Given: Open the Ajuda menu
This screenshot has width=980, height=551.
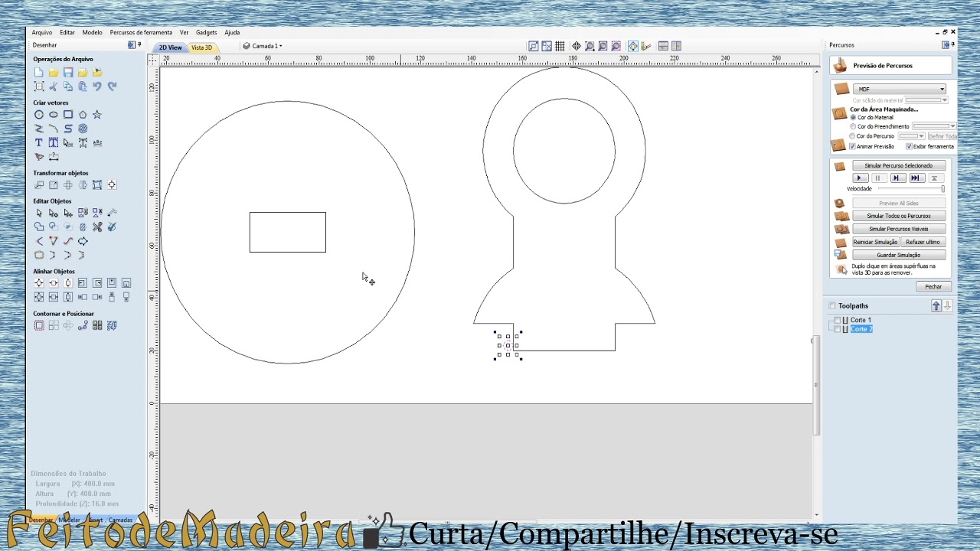Looking at the screenshot, I should [232, 32].
